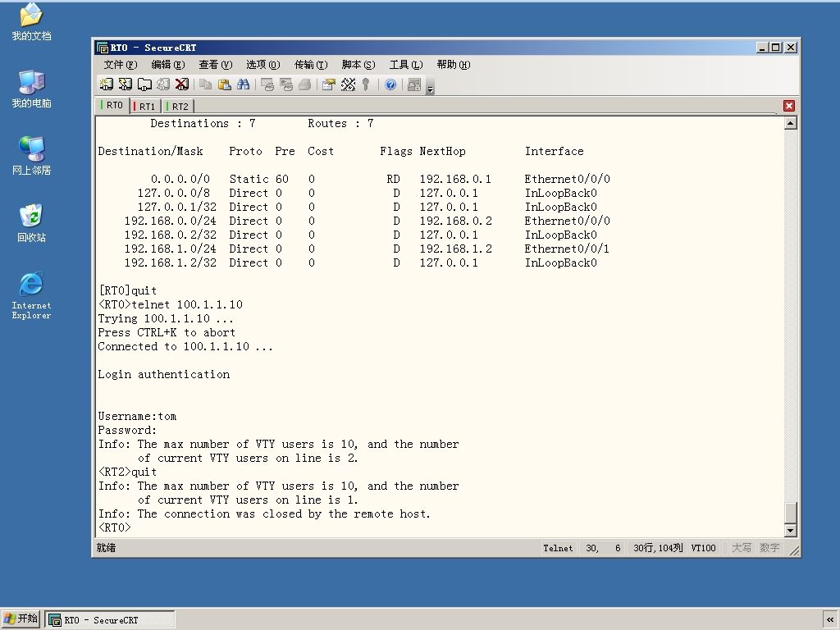This screenshot has width=840, height=630.
Task: Click the '[RT0]quit' line
Action: [127, 291]
